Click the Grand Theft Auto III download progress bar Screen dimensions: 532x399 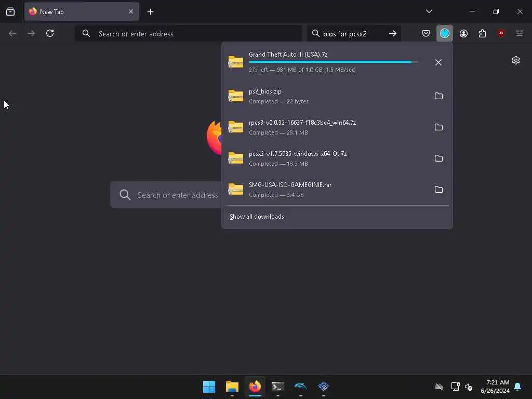(x=334, y=62)
